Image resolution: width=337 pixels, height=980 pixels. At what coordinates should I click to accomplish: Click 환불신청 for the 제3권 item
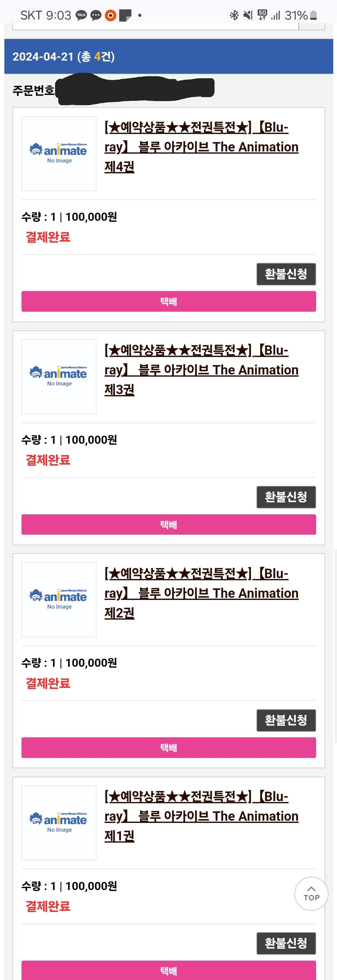coord(286,497)
